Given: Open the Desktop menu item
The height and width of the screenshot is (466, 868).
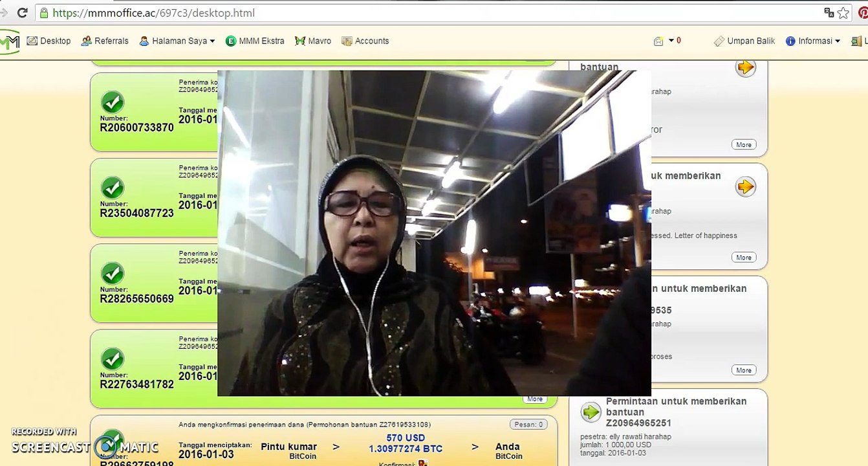Looking at the screenshot, I should click(x=49, y=41).
